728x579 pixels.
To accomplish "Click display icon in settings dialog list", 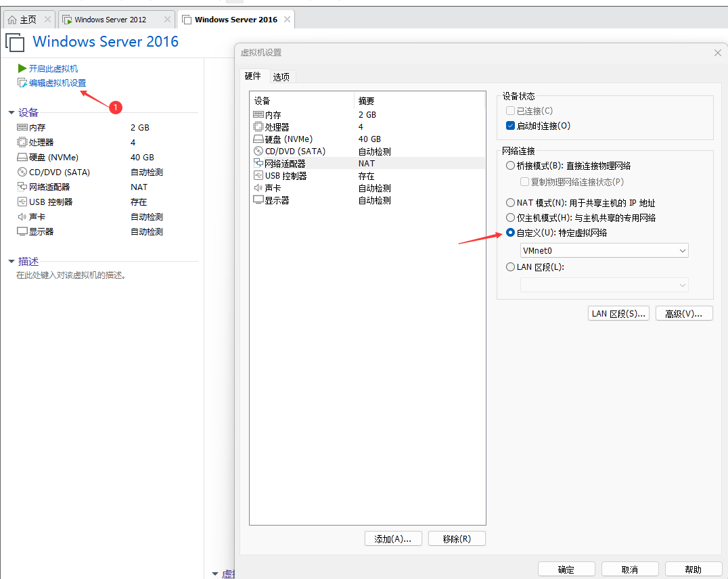I will [258, 200].
